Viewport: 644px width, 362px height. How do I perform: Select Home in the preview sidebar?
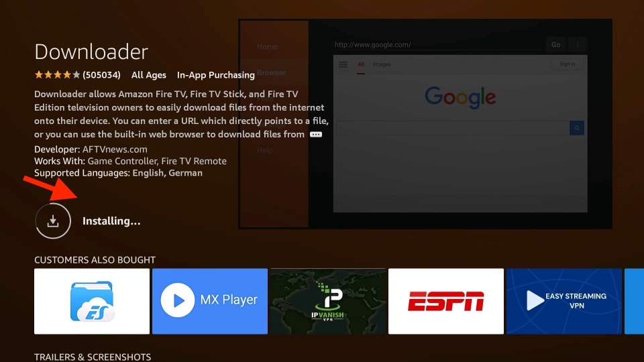click(268, 47)
